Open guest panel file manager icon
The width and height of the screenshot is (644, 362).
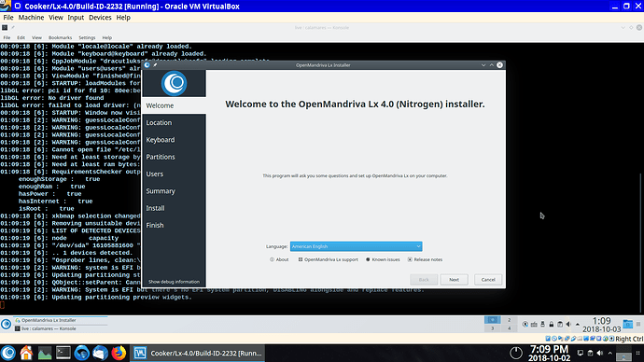[x=627, y=325]
